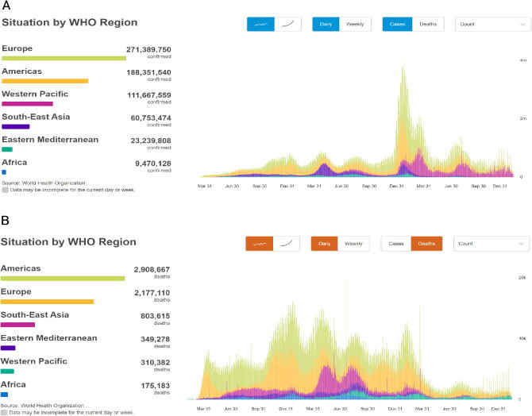Viewport: 532px width, 416px height.
Task: Click the 188,351,540 confirmed value
Action: (x=148, y=72)
